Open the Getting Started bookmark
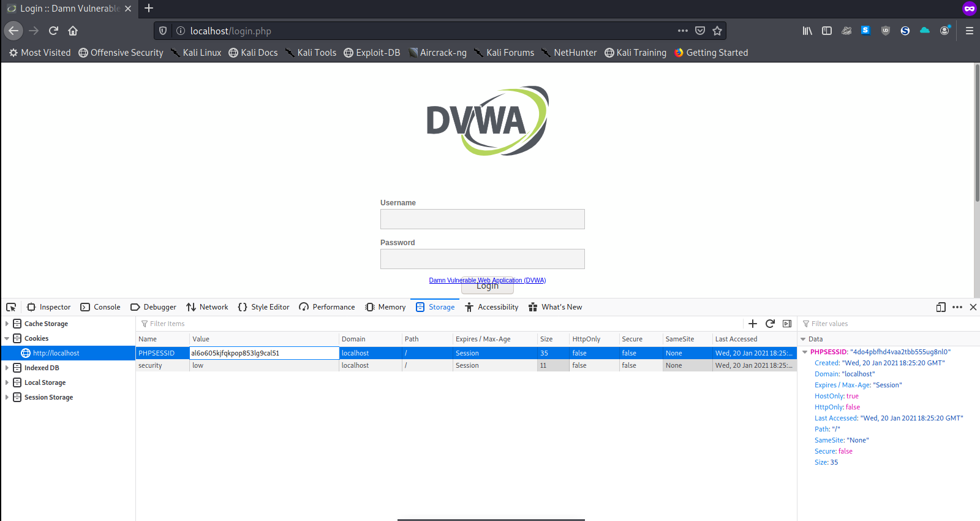Image resolution: width=980 pixels, height=521 pixels. [711, 53]
